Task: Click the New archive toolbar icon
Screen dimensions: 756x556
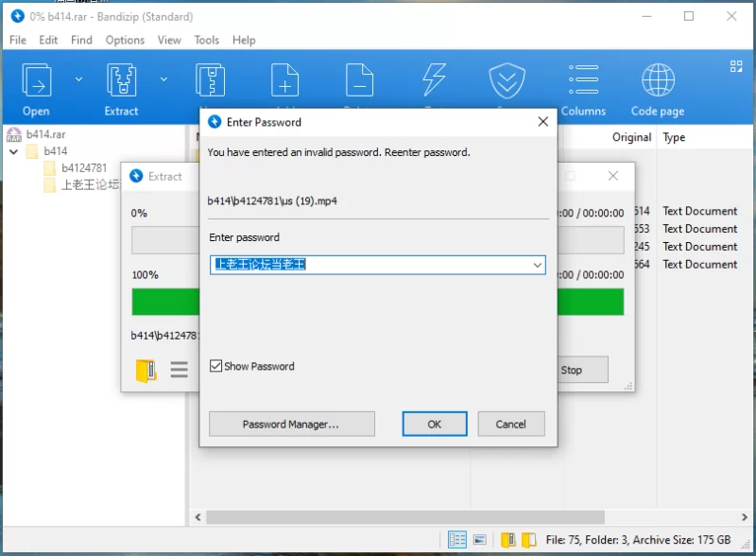Action: click(x=210, y=80)
